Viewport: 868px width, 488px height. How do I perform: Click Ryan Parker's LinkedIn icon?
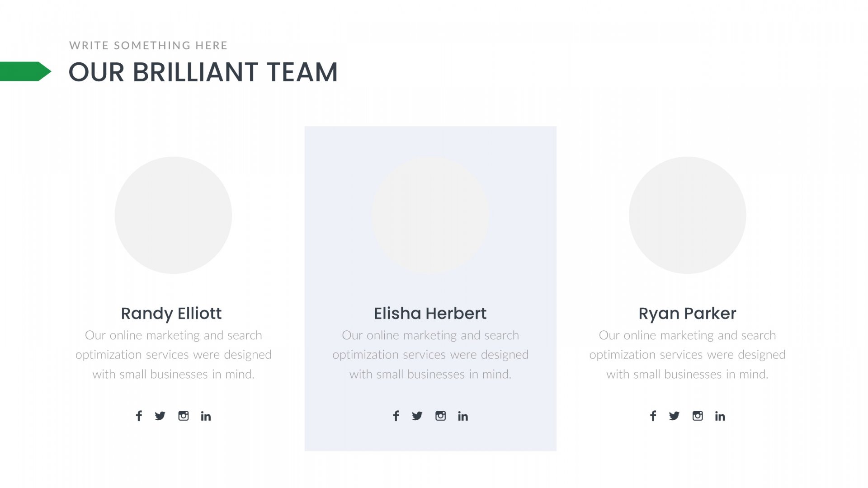coord(720,416)
